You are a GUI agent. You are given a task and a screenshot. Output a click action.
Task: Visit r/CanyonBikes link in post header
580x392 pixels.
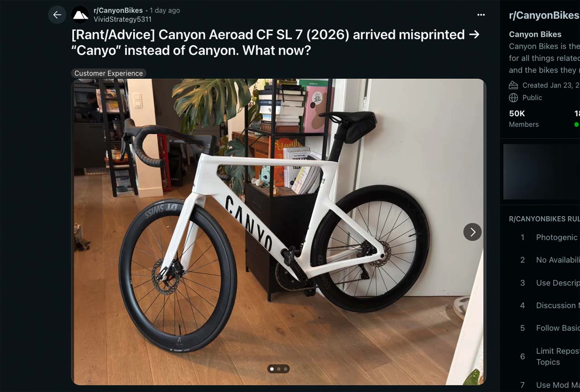[118, 10]
